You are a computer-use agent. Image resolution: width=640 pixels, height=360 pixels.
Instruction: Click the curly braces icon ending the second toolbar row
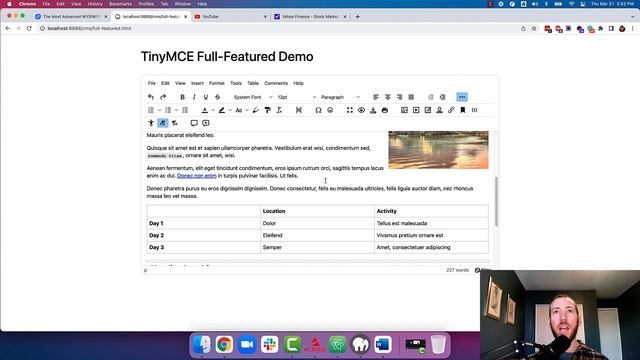[474, 110]
